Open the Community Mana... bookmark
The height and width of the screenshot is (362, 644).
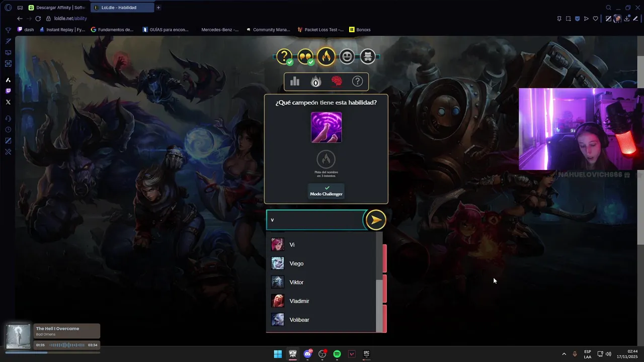pos(268,30)
